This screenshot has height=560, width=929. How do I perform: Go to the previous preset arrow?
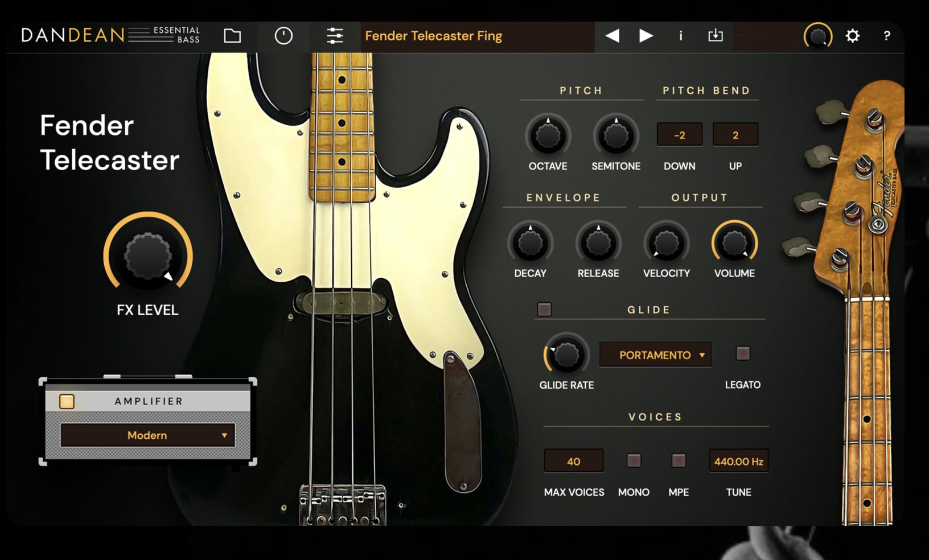[x=613, y=36]
